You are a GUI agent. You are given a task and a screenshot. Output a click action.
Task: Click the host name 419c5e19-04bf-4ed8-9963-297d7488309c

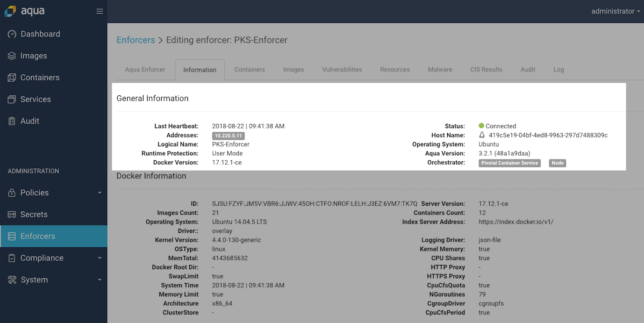point(548,135)
